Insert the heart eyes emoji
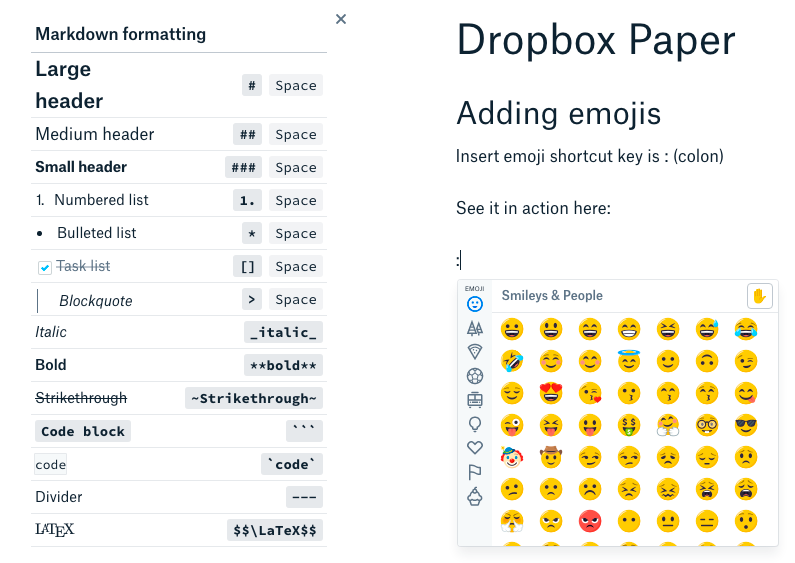 [551, 393]
